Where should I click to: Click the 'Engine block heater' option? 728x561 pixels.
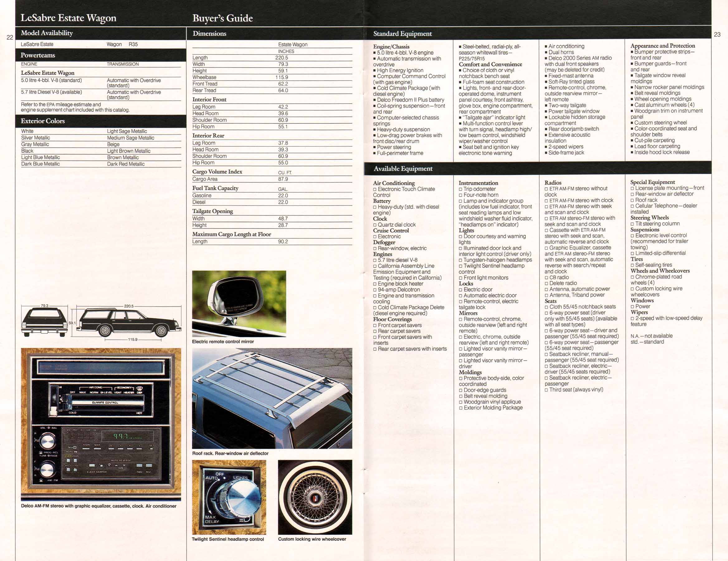(x=398, y=284)
